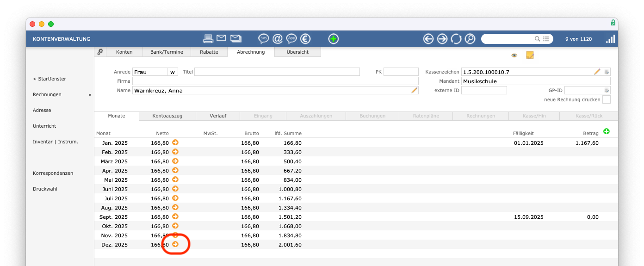
Task: Send an SMS via speech bubble icon
Action: point(264,39)
